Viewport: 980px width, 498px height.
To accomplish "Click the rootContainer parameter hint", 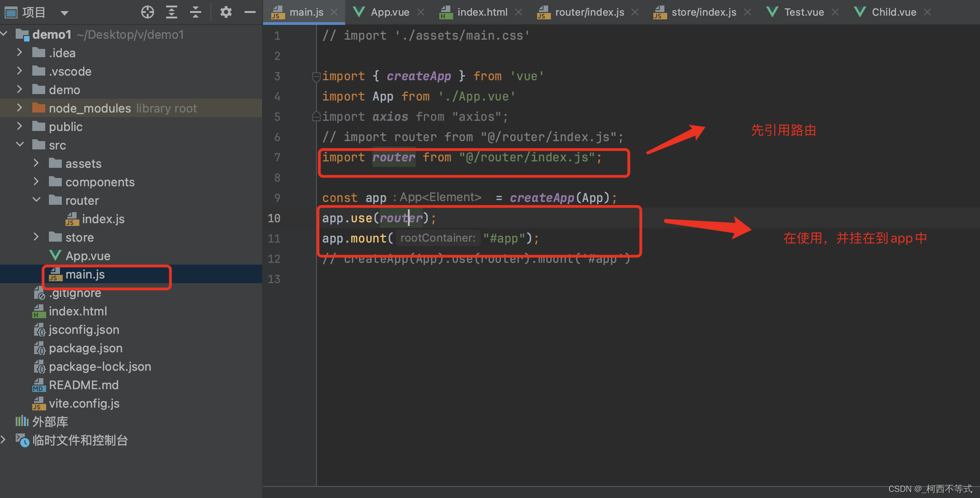I will [437, 238].
